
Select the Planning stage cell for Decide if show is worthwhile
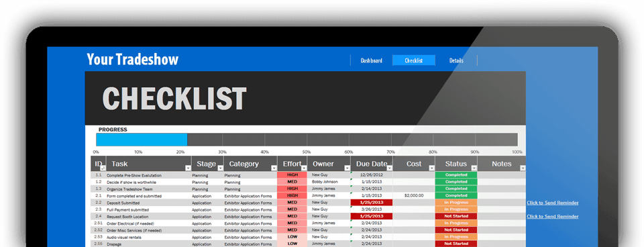tap(207, 182)
